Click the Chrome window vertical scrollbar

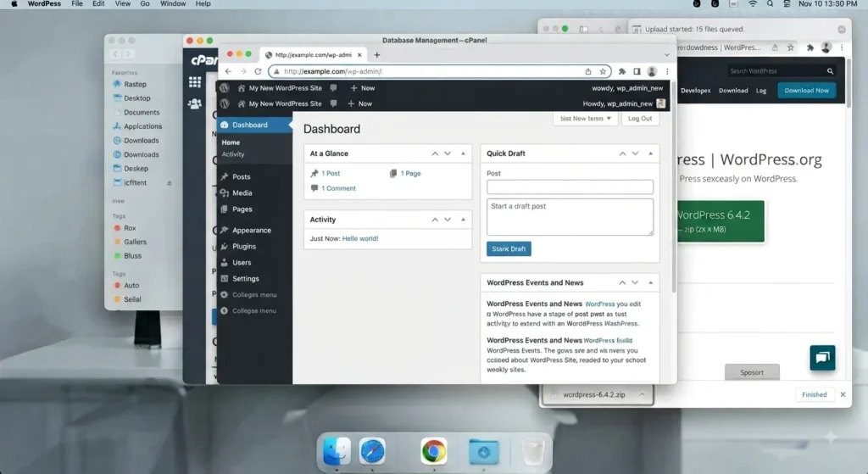click(x=673, y=188)
